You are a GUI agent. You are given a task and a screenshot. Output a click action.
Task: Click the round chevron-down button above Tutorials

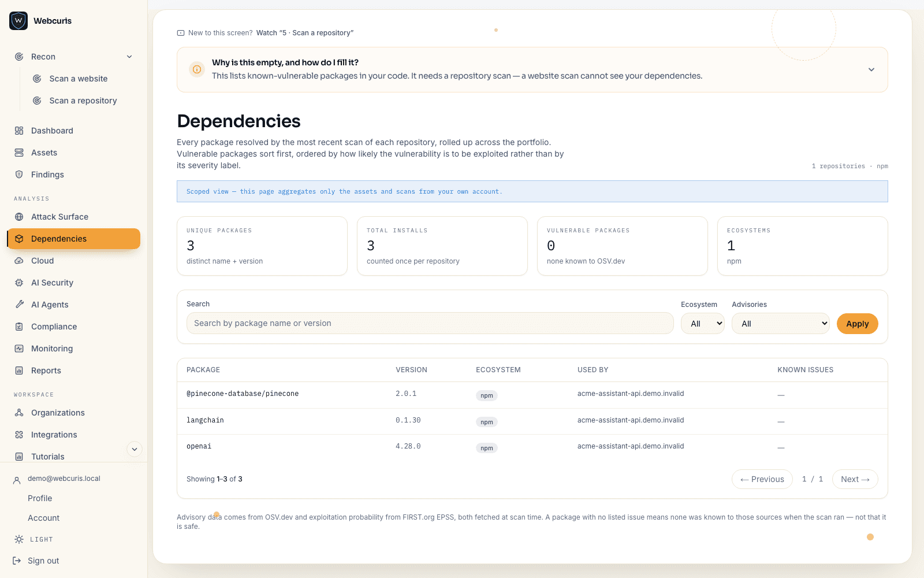pyautogui.click(x=134, y=449)
